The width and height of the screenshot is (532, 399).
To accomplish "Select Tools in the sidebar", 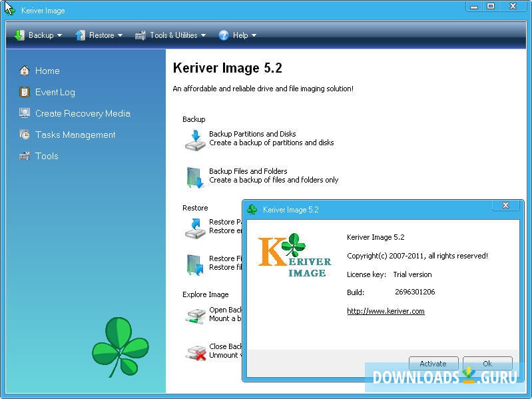I will [47, 156].
